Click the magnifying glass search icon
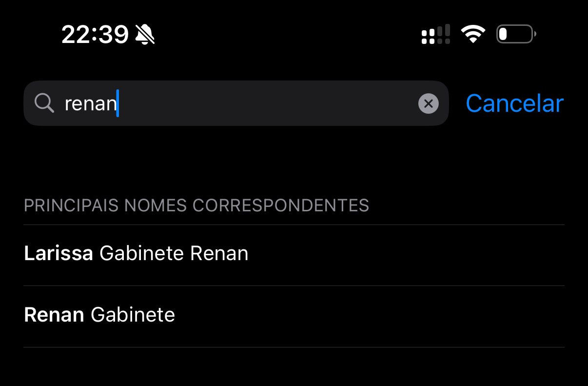The width and height of the screenshot is (588, 386). [x=44, y=103]
